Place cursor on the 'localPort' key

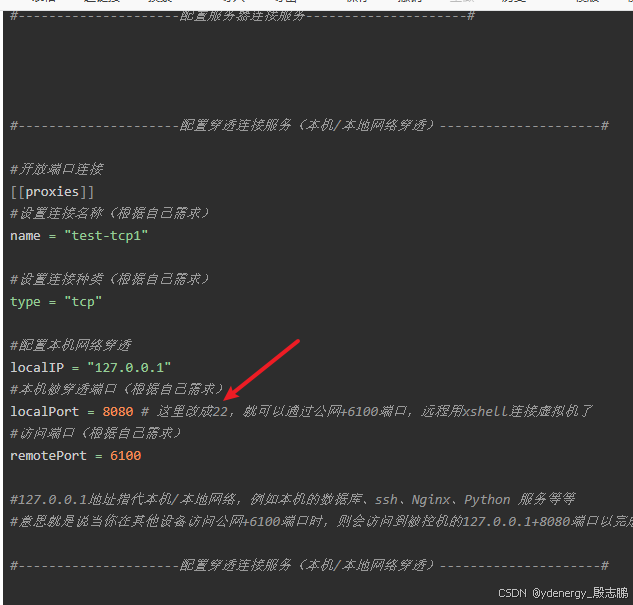(x=44, y=412)
